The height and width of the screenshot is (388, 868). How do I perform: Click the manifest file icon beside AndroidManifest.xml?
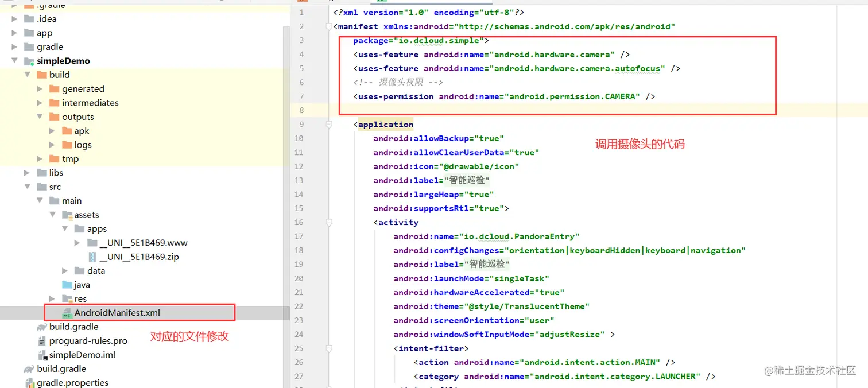67,313
